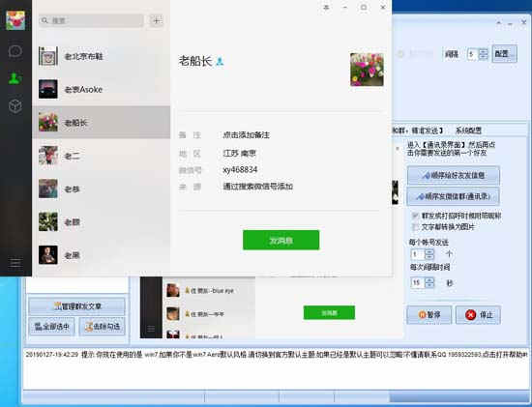Click the user profile avatar at top-left

pos(15,20)
